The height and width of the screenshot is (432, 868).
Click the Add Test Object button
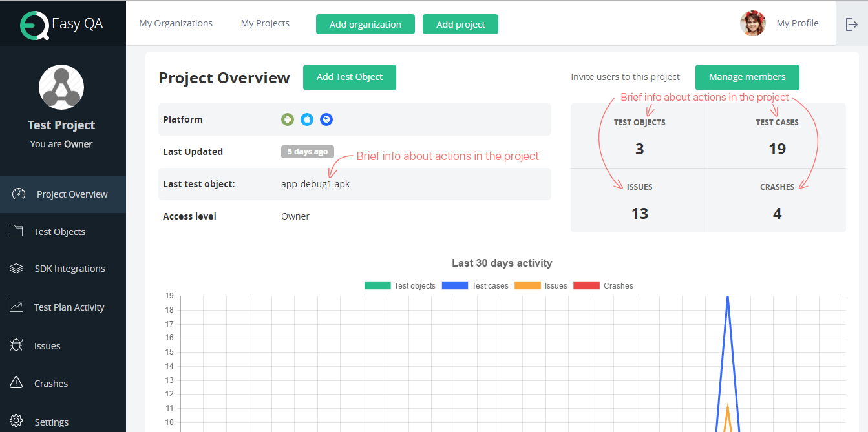tap(349, 77)
